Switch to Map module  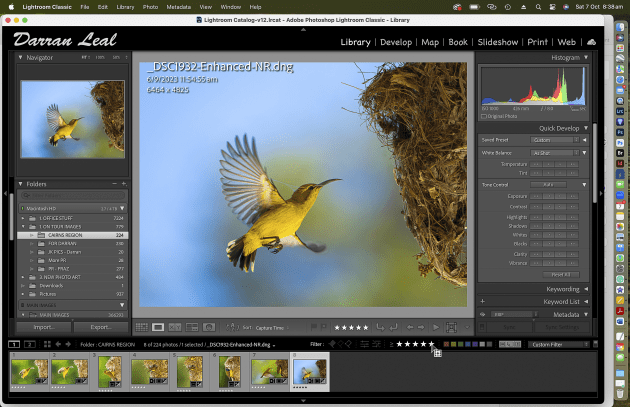point(430,42)
